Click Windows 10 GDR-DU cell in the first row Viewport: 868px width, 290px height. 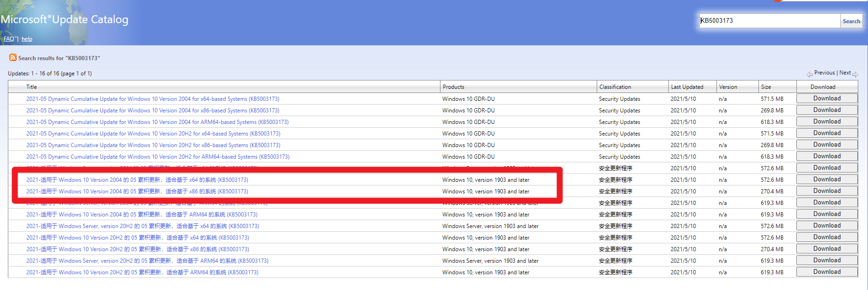click(x=468, y=99)
